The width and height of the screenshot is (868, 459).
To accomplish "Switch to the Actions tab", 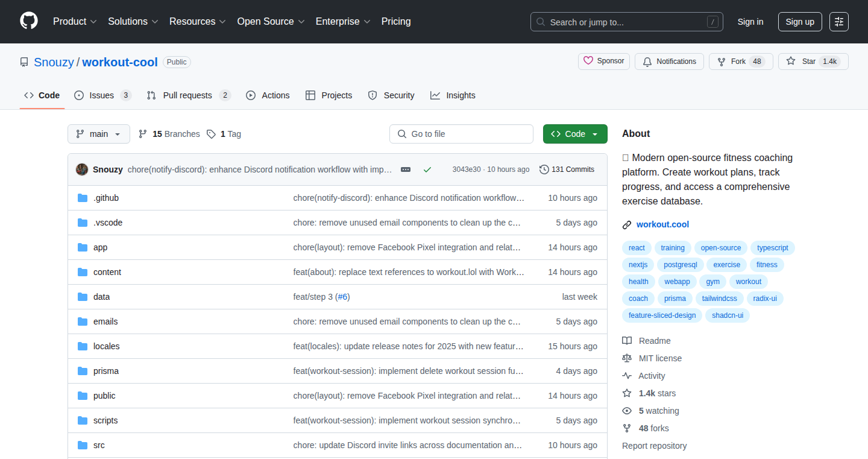I will (x=268, y=95).
